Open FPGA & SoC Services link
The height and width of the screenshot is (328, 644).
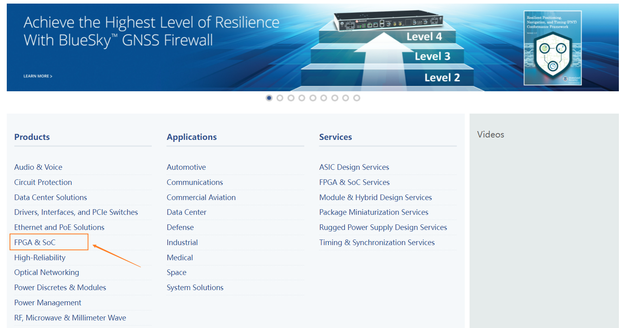click(x=354, y=183)
